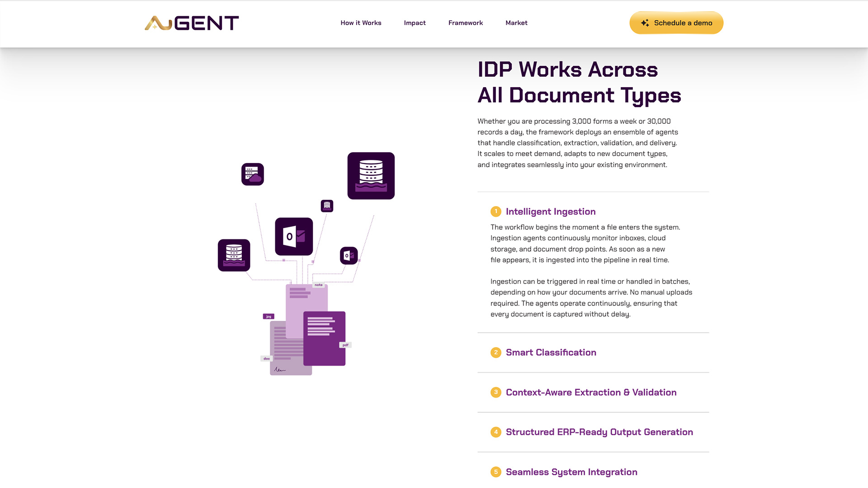This screenshot has width=868, height=488.
Task: Click the cloud server storage icon
Action: tap(252, 174)
